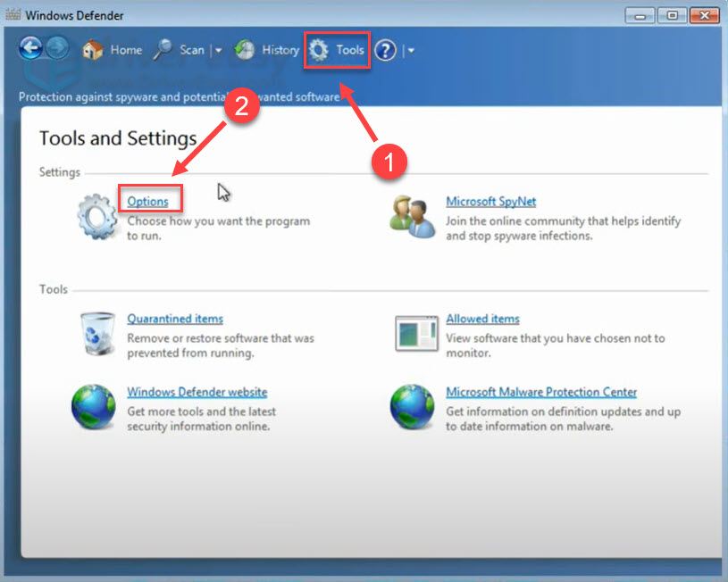This screenshot has height=582, width=728.
Task: Click the globe icon beside Malware Protection Center
Action: pyautogui.click(x=413, y=407)
